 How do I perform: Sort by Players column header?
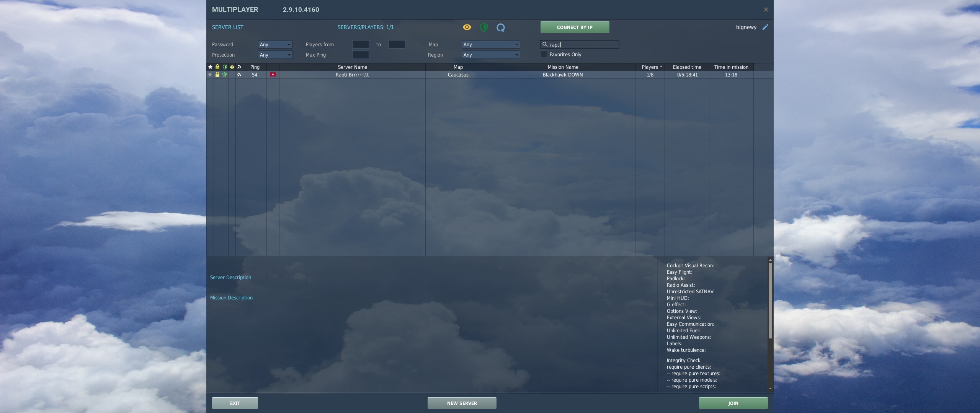[650, 67]
